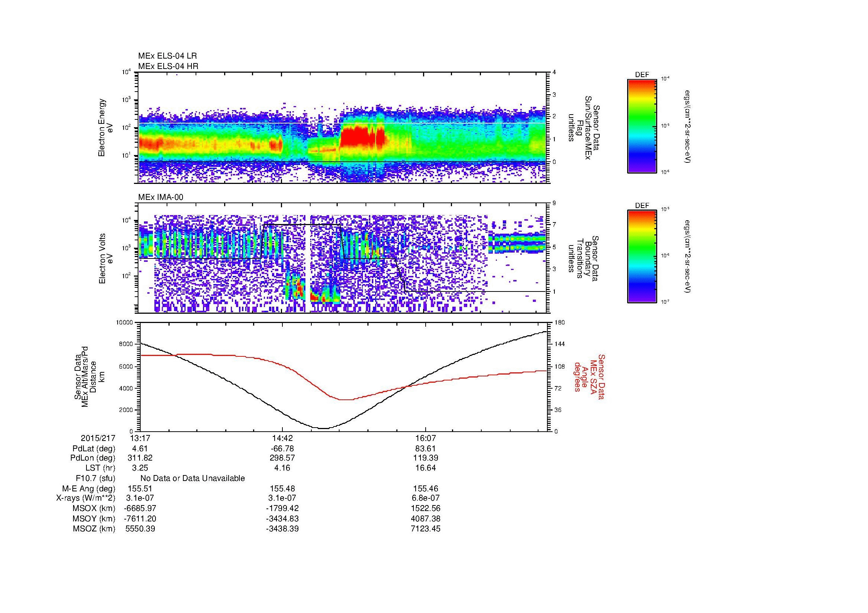This screenshot has width=868, height=613.
Task: Click the altitude axis tick '10000'
Action: pos(125,323)
